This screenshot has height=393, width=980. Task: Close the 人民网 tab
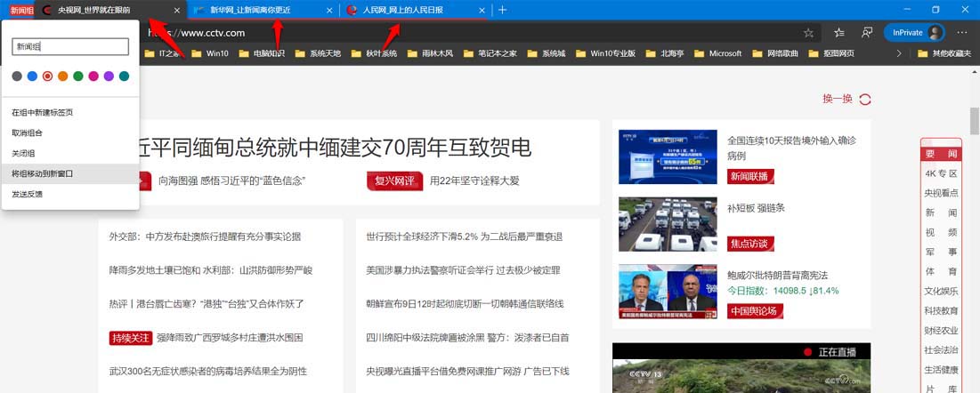click(x=481, y=11)
